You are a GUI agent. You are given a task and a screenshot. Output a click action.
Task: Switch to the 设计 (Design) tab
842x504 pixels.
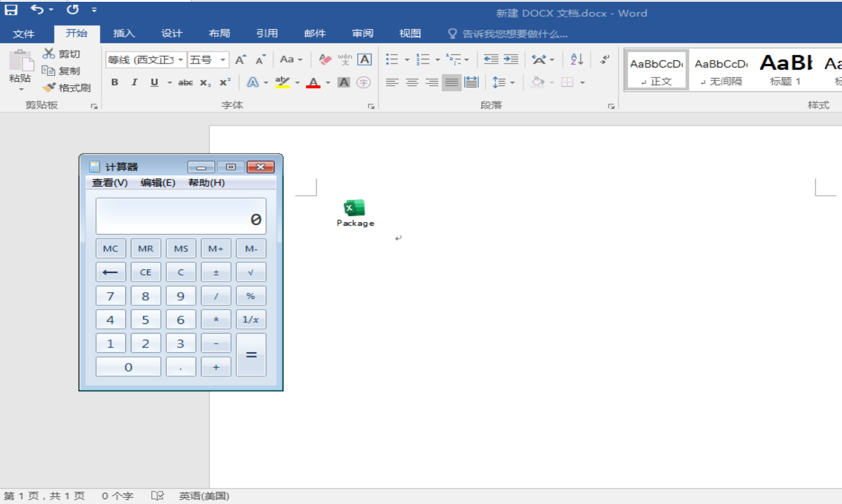click(172, 34)
